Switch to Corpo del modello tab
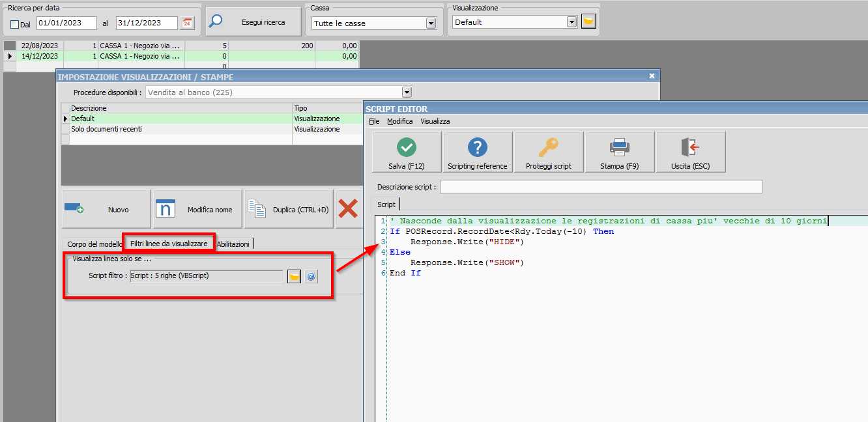This screenshot has height=422, width=868. pos(94,244)
